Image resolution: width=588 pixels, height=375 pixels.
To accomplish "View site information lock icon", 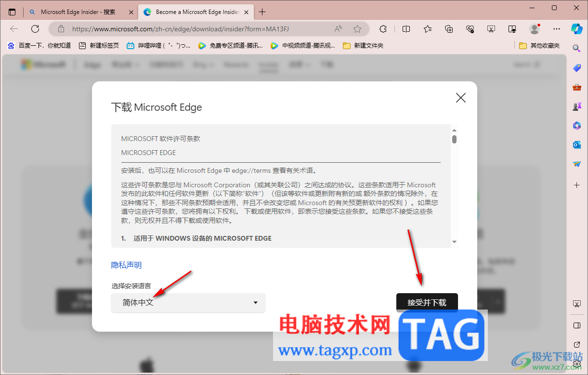I will [x=61, y=29].
